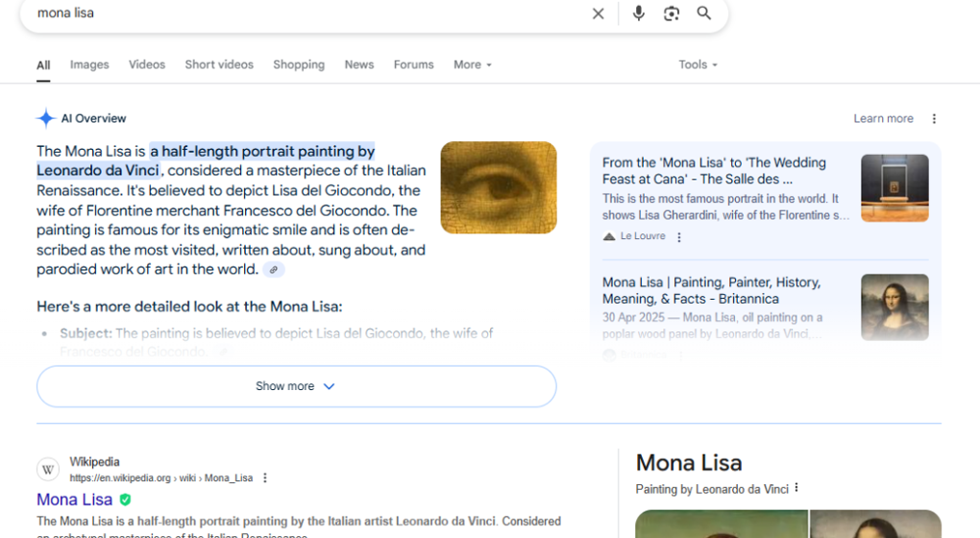The height and width of the screenshot is (538, 980).
Task: Switch to the Videos tab
Action: tap(147, 64)
